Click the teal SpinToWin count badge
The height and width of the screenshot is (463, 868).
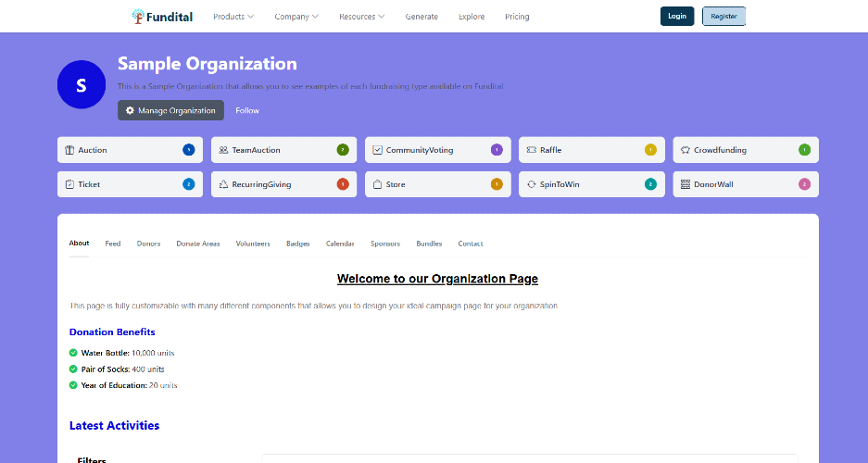(x=650, y=184)
